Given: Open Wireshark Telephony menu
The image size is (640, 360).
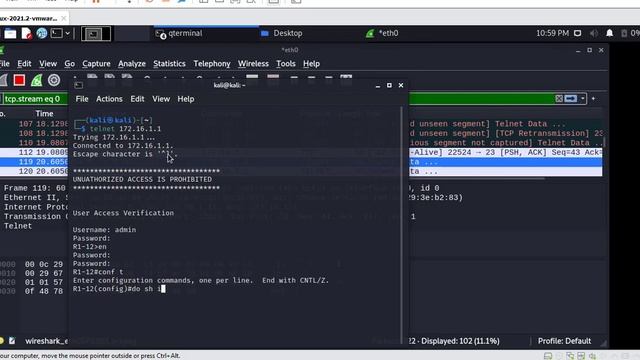Looking at the screenshot, I should [212, 64].
